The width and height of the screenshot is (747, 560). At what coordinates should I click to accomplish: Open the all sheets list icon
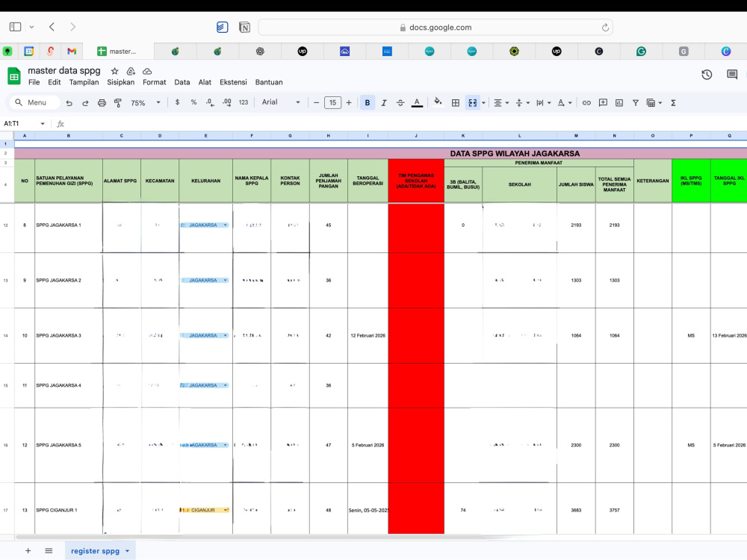click(49, 550)
